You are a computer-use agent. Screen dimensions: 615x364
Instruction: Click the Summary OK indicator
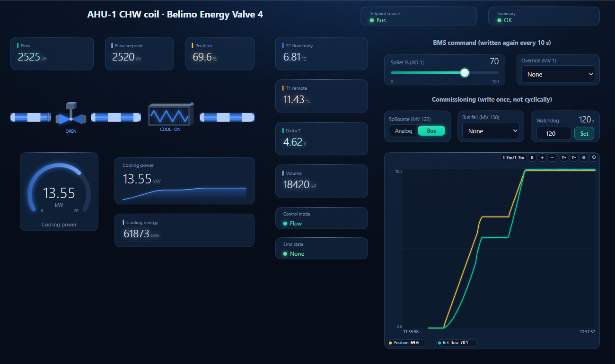(544, 16)
